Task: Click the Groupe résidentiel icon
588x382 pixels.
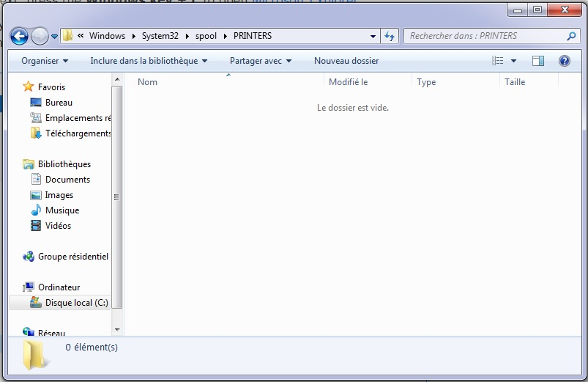Action: [x=28, y=257]
